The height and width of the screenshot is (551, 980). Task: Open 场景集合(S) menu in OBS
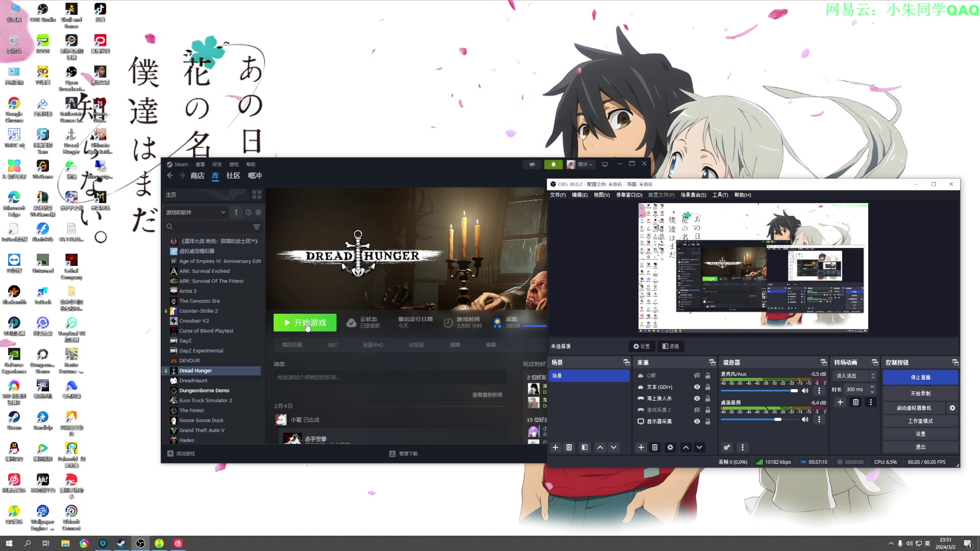click(x=693, y=195)
